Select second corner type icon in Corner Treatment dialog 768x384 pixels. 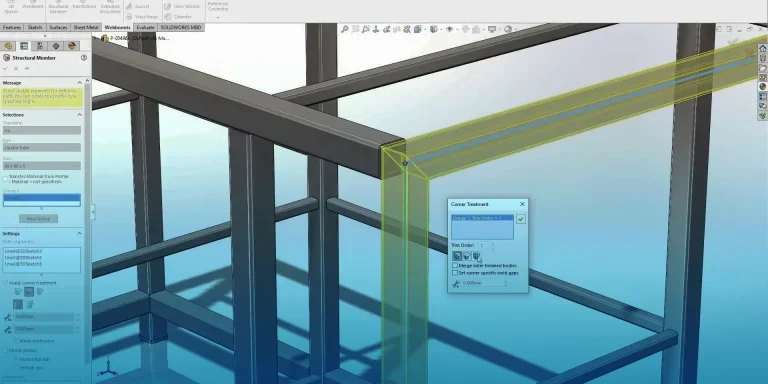[x=467, y=256]
